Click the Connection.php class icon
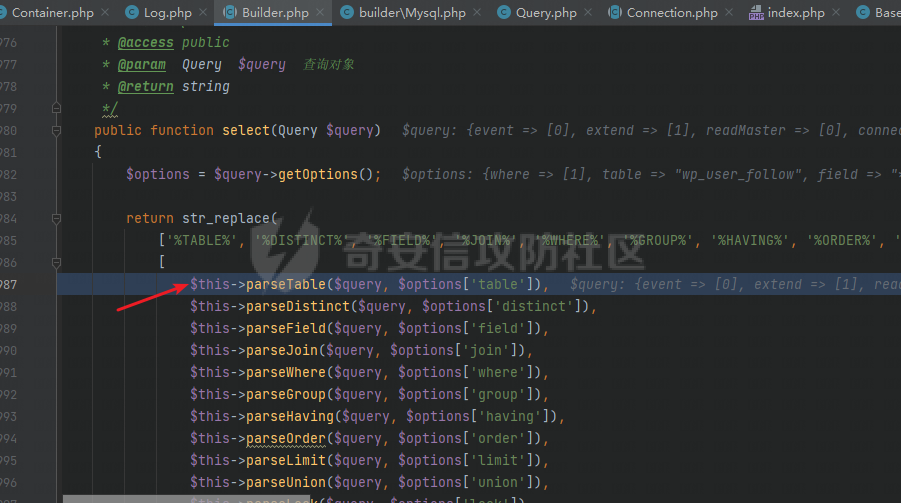The image size is (901, 503). pos(612,13)
